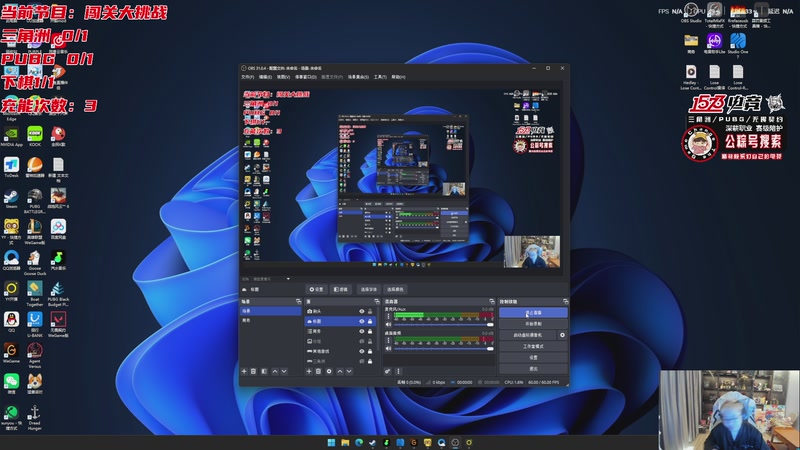Open the Dread Hunger desktop icon
The width and height of the screenshot is (800, 450).
(35, 418)
